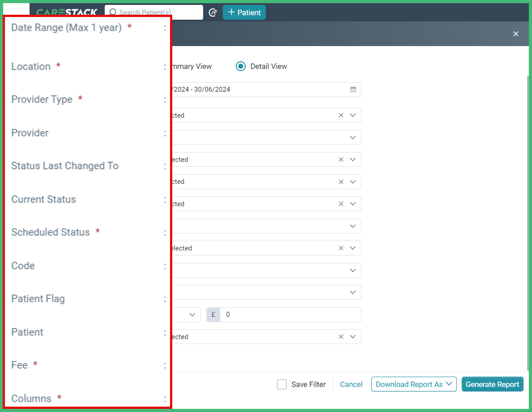This screenshot has width=532, height=412.
Task: Clear the Location selections with its X icon
Action: pos(340,115)
